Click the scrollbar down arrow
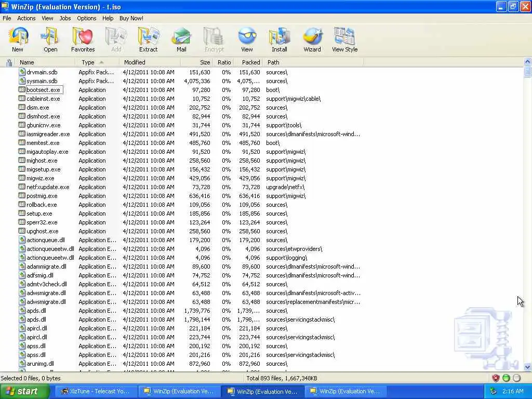This screenshot has width=532, height=399. click(527, 367)
